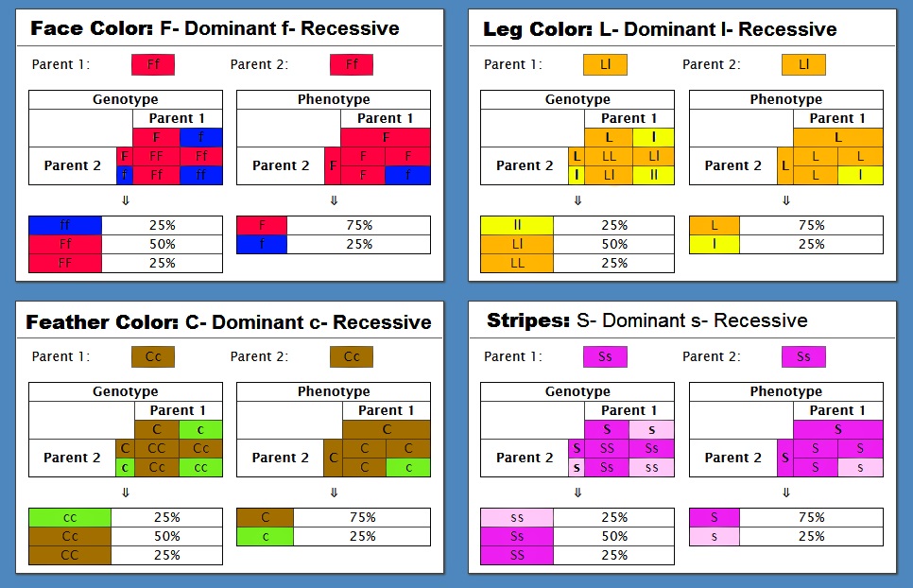Click the blue 'ff' genotype result swatch
Screen dimensions: 913x588
65,225
